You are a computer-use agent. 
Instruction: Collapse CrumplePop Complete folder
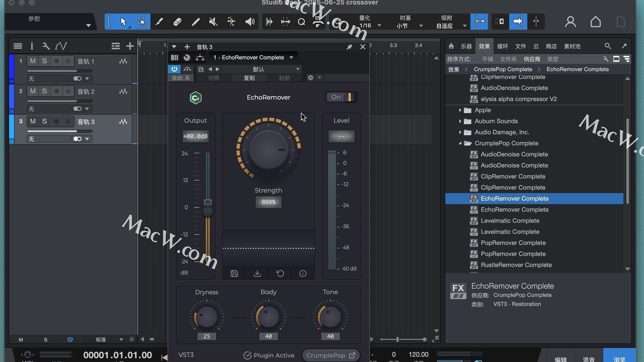(x=460, y=143)
